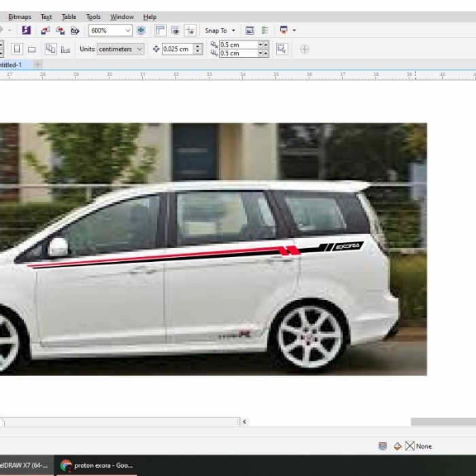Select Portrait page orientation

17,49
